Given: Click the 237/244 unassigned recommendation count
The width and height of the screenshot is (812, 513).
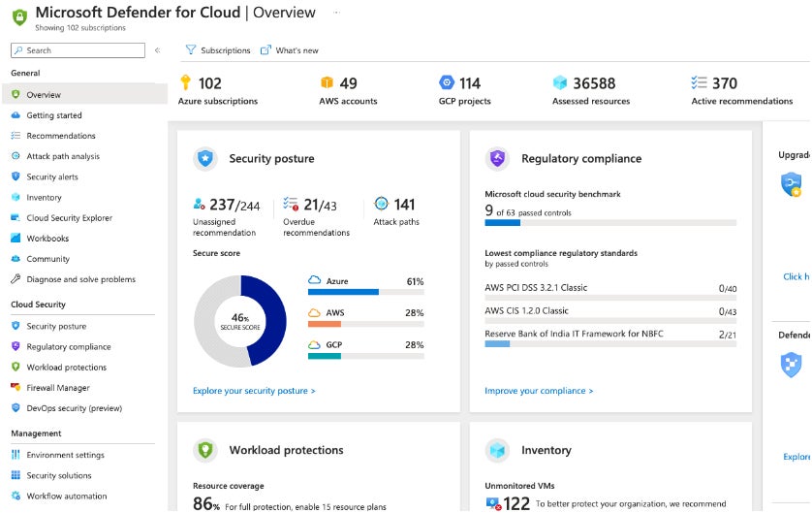Looking at the screenshot, I should pos(234,205).
